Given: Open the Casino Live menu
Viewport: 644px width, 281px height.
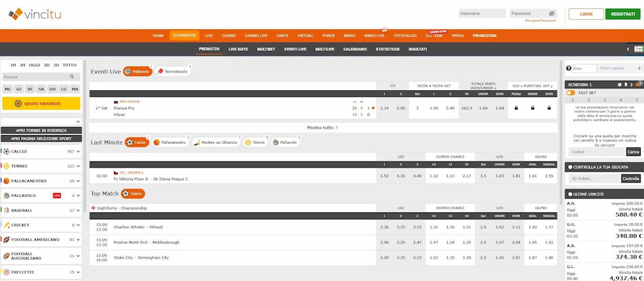Looking at the screenshot, I should pyautogui.click(x=256, y=35).
